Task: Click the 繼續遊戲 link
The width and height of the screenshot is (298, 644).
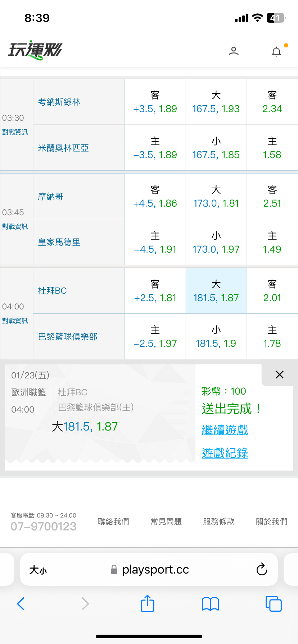Action: pos(225,430)
